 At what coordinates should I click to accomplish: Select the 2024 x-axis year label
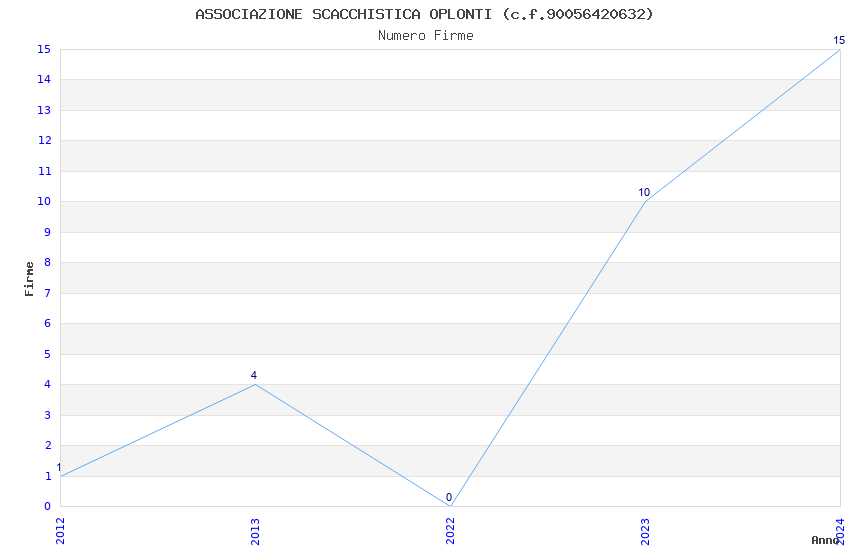(x=840, y=531)
